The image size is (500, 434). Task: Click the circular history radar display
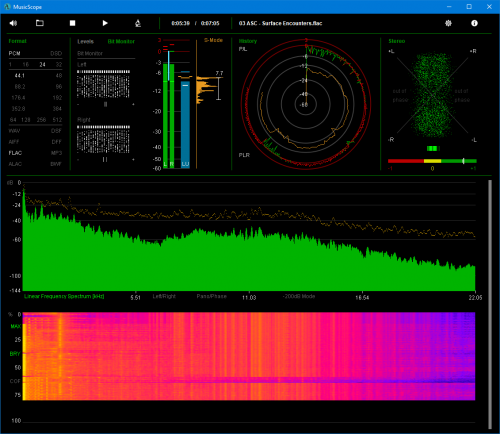(306, 104)
